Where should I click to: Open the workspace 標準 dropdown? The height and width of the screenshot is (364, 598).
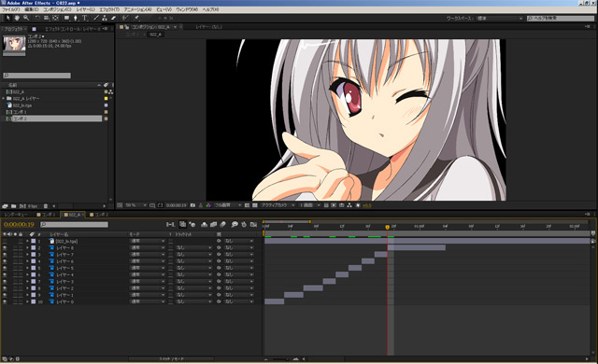[x=500, y=19]
